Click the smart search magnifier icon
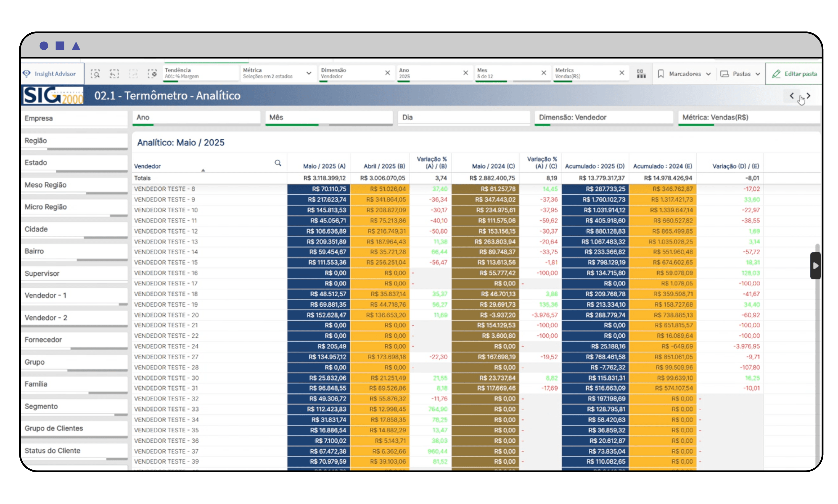Viewport: 838px width, 504px height. (x=95, y=74)
